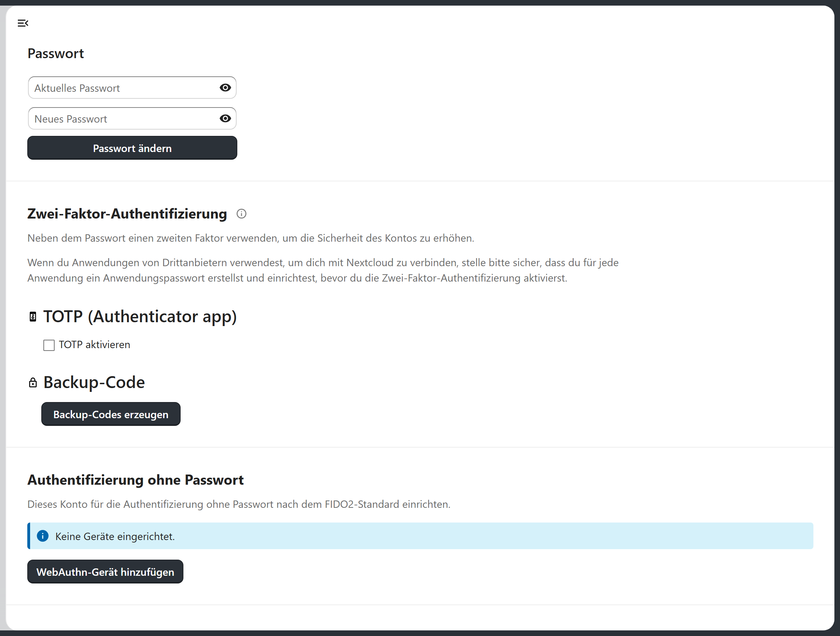Click the TOTP authenticator device icon
The image size is (840, 636).
tap(33, 317)
